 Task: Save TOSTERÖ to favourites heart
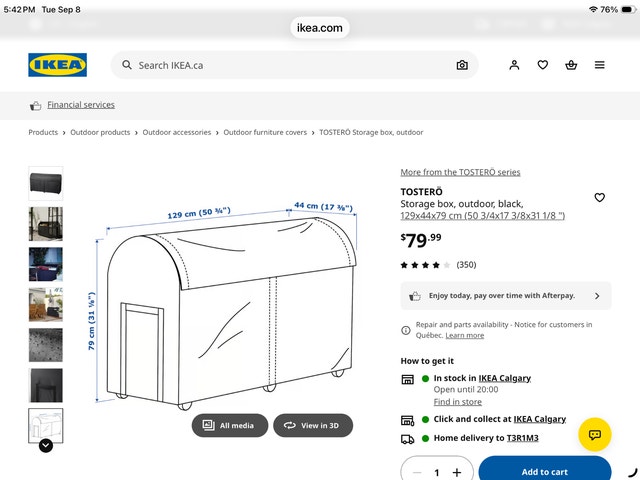click(600, 198)
